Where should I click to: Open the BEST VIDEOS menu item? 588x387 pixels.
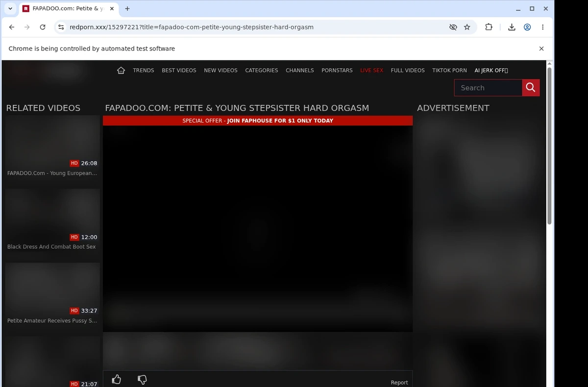tap(179, 71)
